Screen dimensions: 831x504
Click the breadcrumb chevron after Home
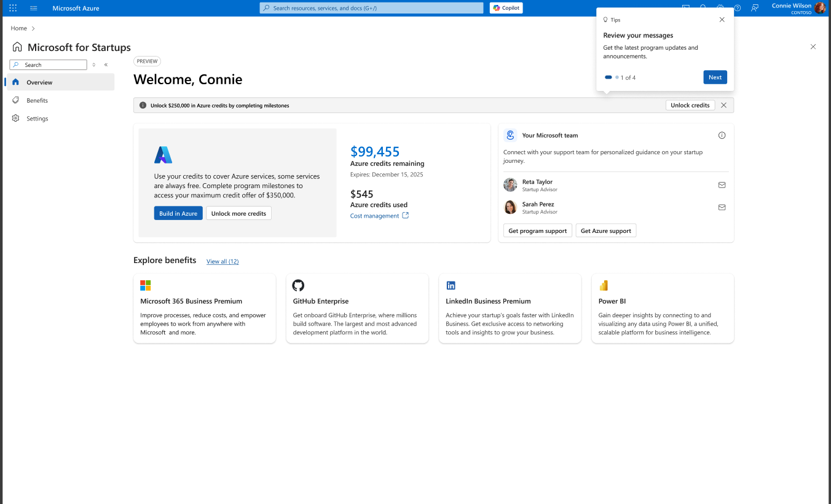pos(33,28)
